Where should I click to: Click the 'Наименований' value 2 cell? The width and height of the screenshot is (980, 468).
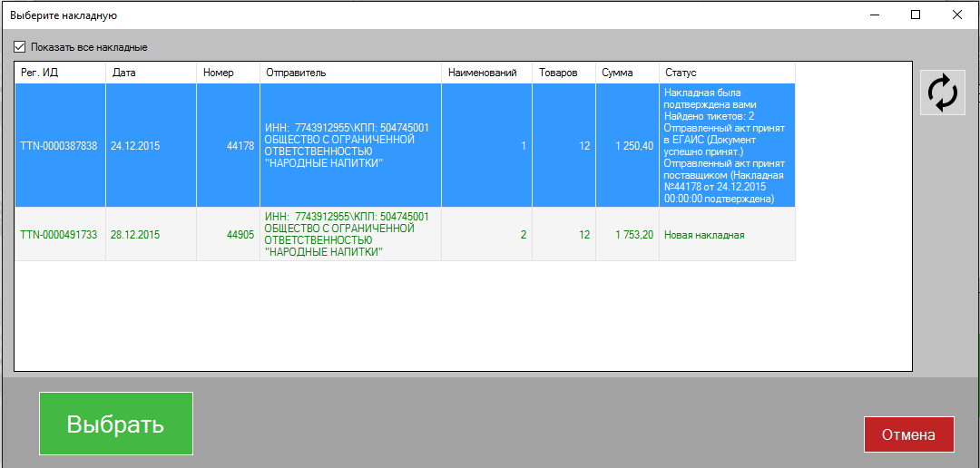487,234
